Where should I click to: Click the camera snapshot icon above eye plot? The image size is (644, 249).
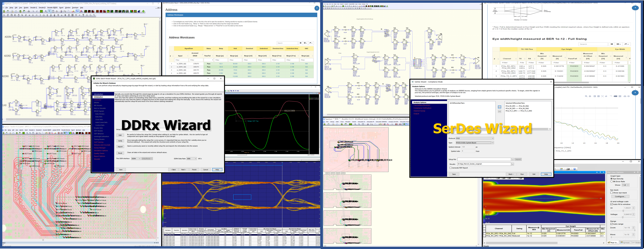click(568, 169)
